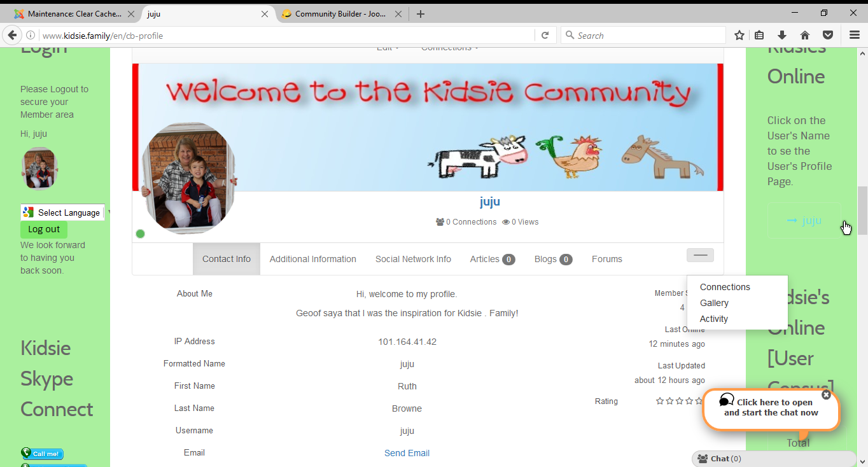Click the small sidebar avatar photo
868x467 pixels.
pos(39,169)
